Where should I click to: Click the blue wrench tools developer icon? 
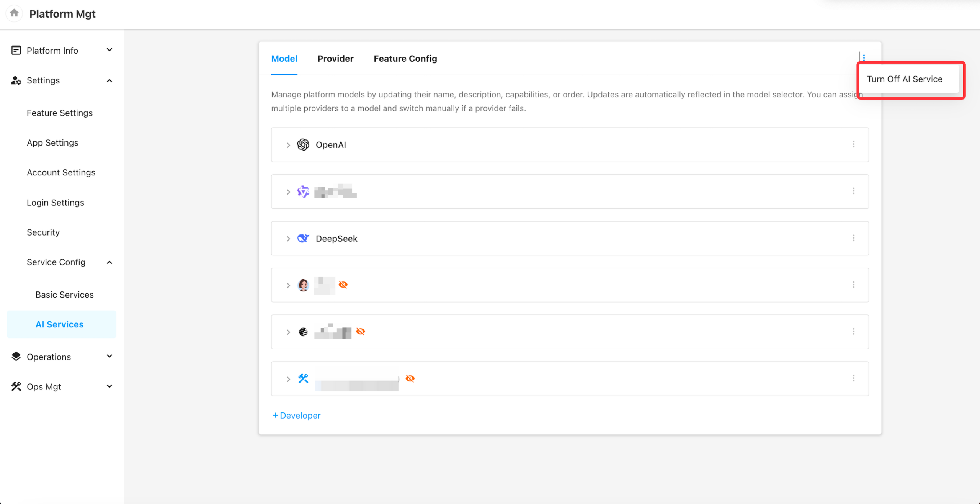pyautogui.click(x=303, y=378)
